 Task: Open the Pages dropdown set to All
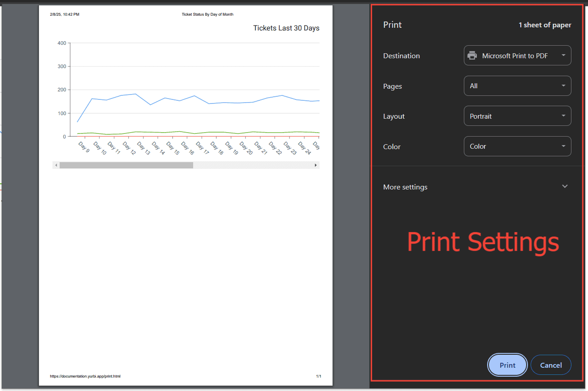pyautogui.click(x=517, y=86)
